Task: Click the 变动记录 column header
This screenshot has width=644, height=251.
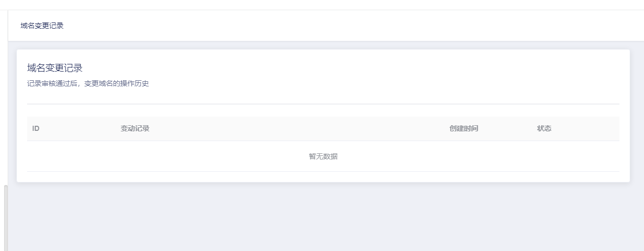Action: pos(135,129)
